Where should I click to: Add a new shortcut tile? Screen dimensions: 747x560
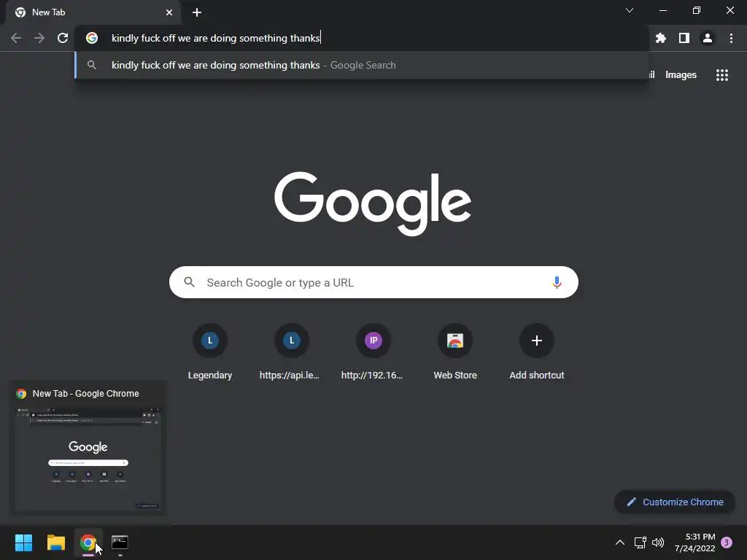537,352
